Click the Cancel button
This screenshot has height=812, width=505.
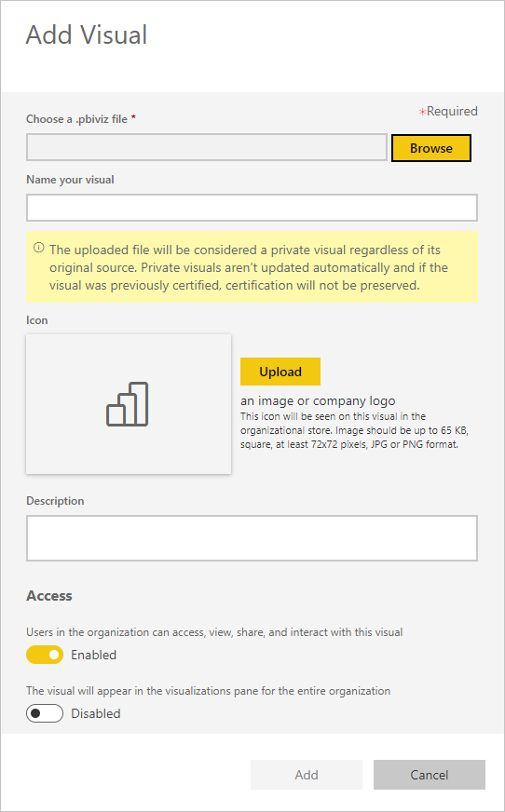pyautogui.click(x=430, y=775)
